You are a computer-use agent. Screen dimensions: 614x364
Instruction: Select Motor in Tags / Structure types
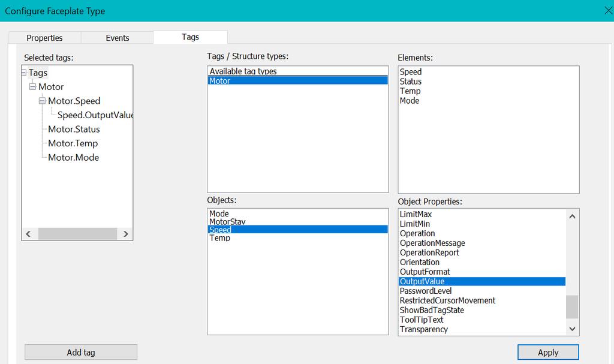[x=297, y=80]
